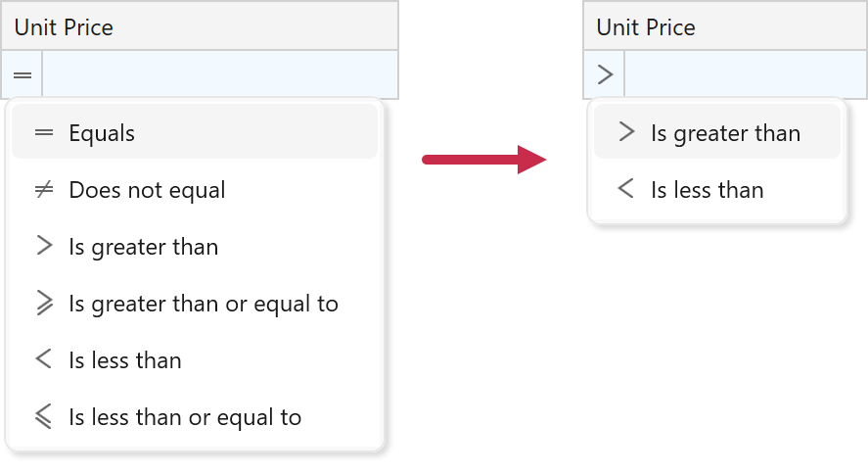Focus the right Unit Price filter text box

tap(746, 75)
